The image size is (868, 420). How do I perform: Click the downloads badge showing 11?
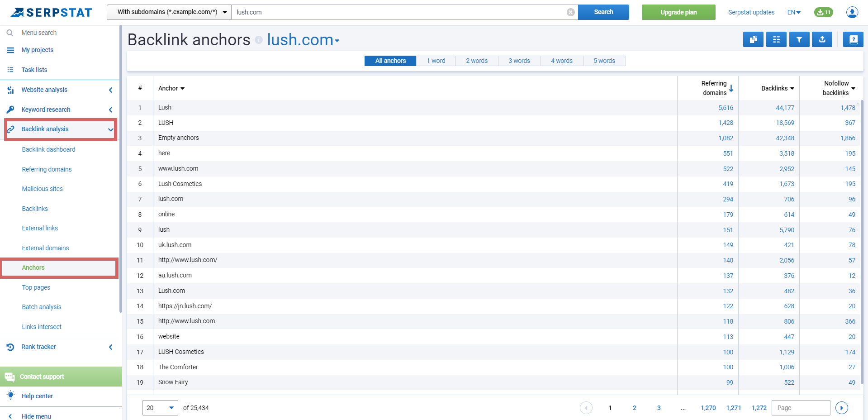pyautogui.click(x=823, y=12)
